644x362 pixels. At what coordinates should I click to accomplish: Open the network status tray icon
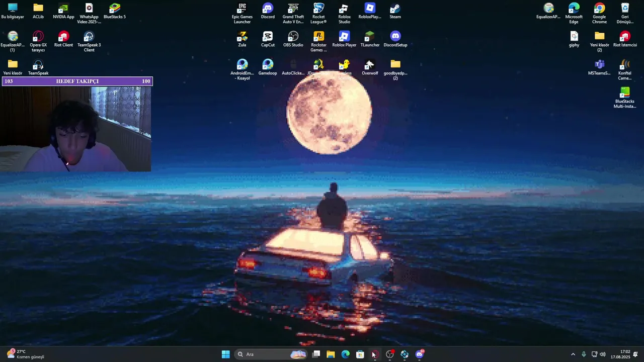click(x=594, y=354)
